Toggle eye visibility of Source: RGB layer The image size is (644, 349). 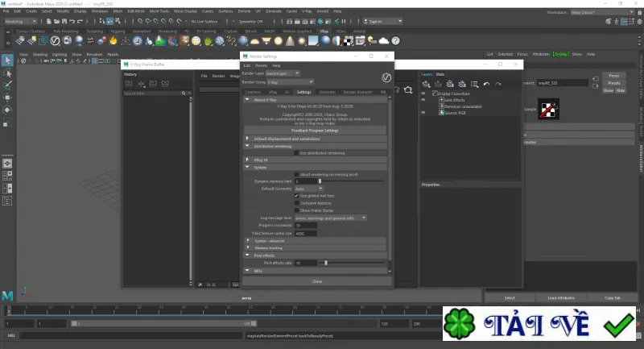(423, 113)
